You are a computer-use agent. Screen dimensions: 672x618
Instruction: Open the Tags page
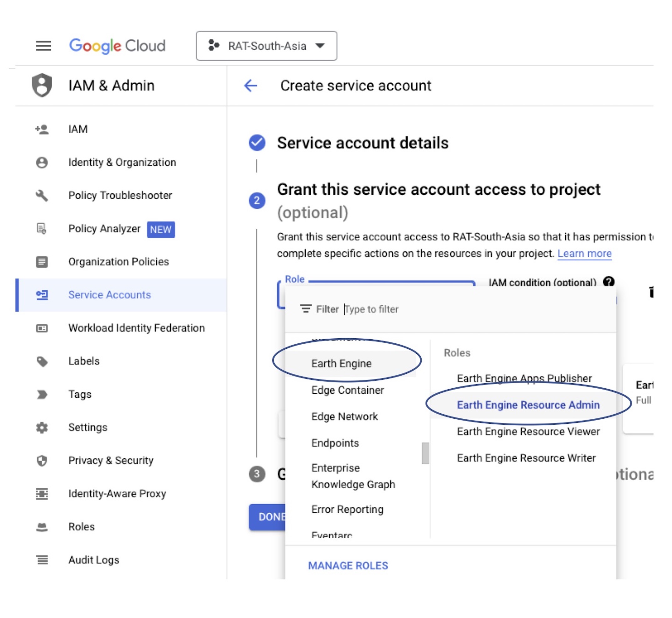click(x=80, y=394)
